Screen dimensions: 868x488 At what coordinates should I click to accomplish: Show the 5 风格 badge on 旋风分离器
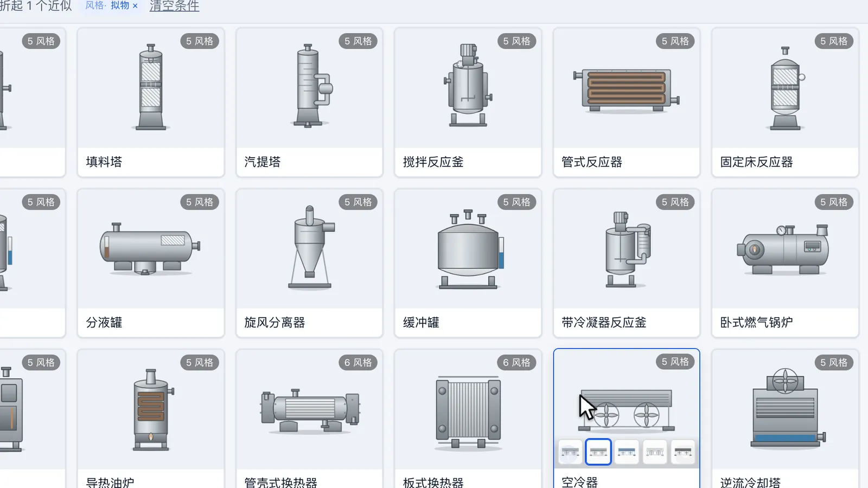coord(358,202)
